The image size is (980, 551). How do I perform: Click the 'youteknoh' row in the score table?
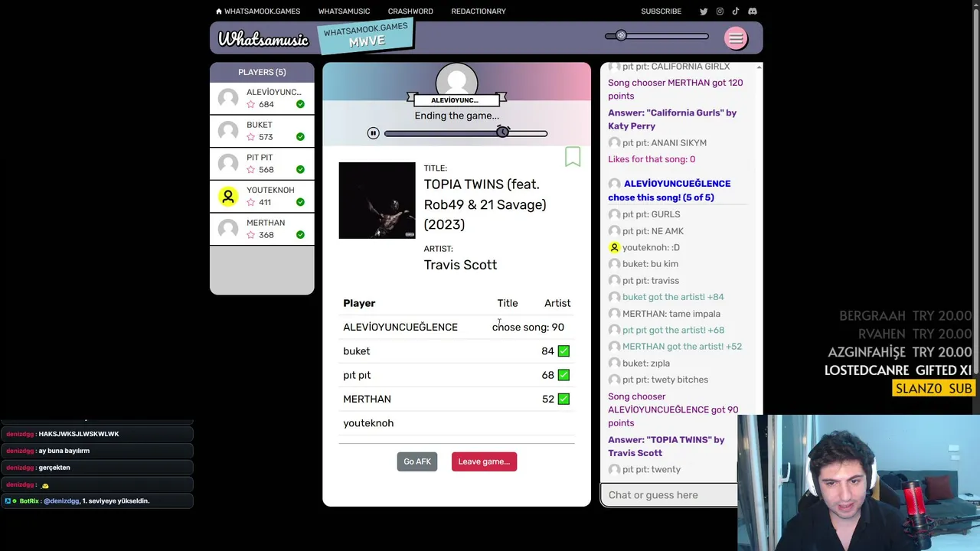(x=457, y=423)
